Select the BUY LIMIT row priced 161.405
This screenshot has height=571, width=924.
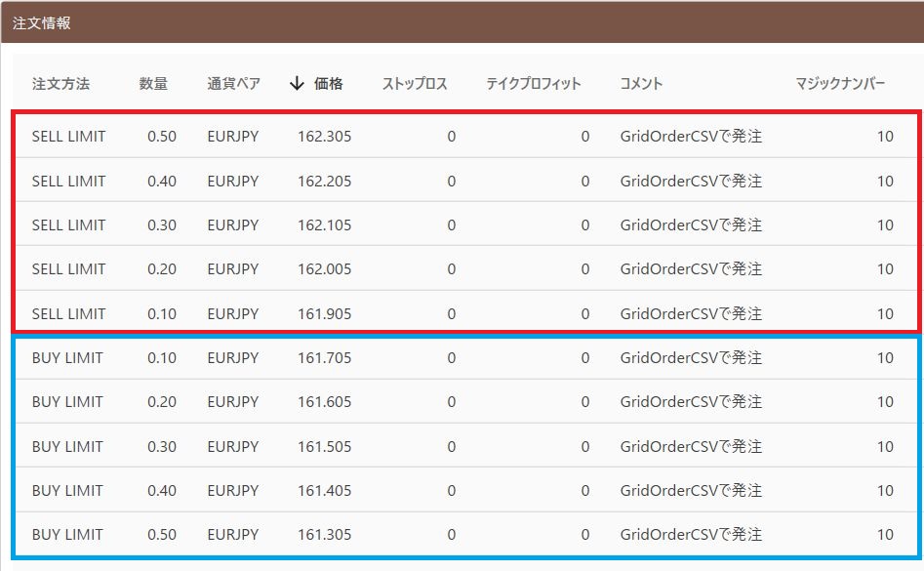(x=465, y=490)
